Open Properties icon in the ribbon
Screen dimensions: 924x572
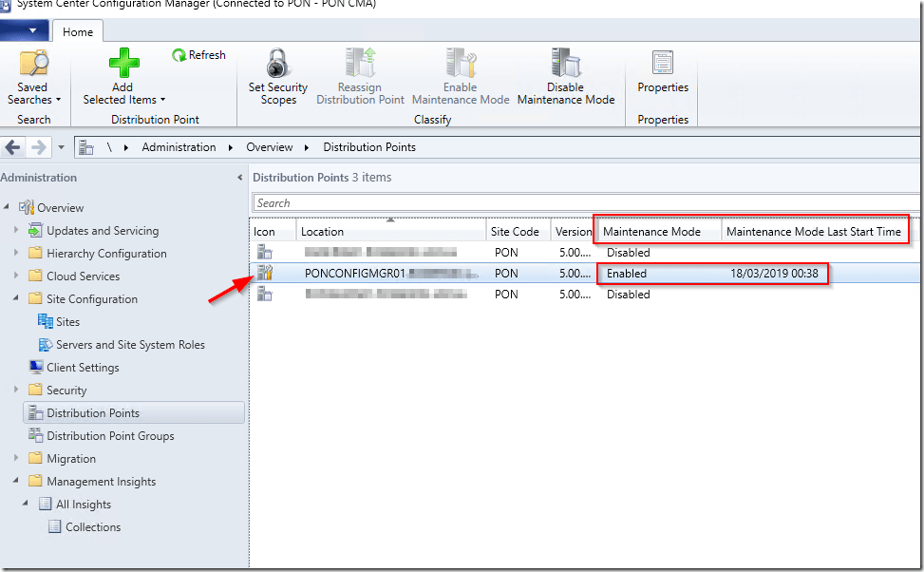[662, 65]
